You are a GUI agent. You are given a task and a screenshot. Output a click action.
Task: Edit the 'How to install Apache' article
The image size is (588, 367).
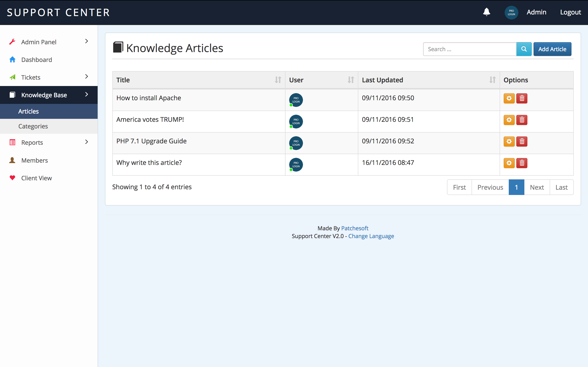tap(509, 98)
